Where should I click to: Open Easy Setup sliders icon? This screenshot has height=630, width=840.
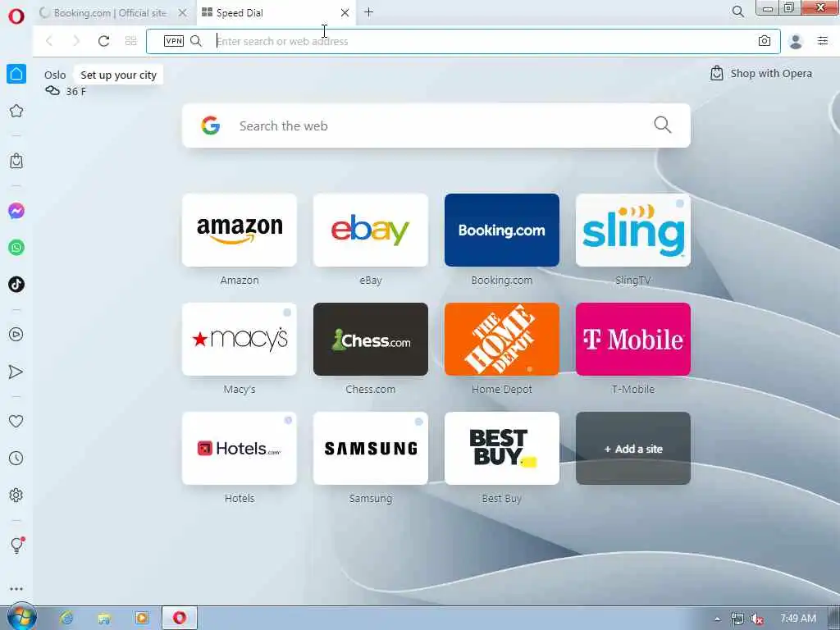(x=823, y=41)
